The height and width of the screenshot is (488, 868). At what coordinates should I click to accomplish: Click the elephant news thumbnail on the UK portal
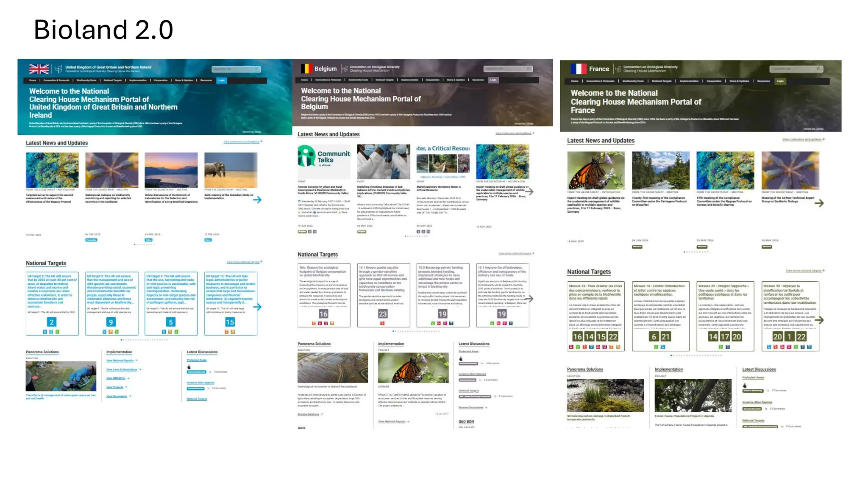231,170
